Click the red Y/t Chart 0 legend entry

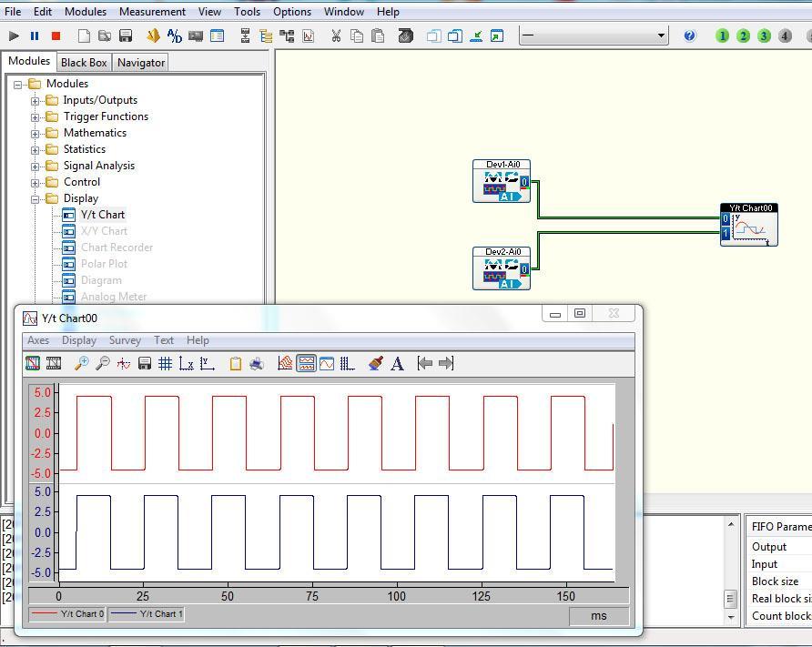[x=67, y=614]
